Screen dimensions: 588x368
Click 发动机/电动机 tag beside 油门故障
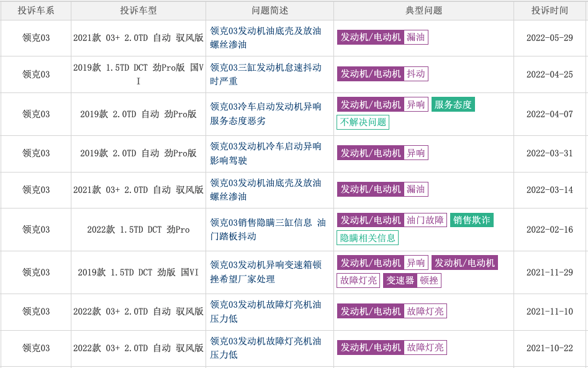click(371, 220)
